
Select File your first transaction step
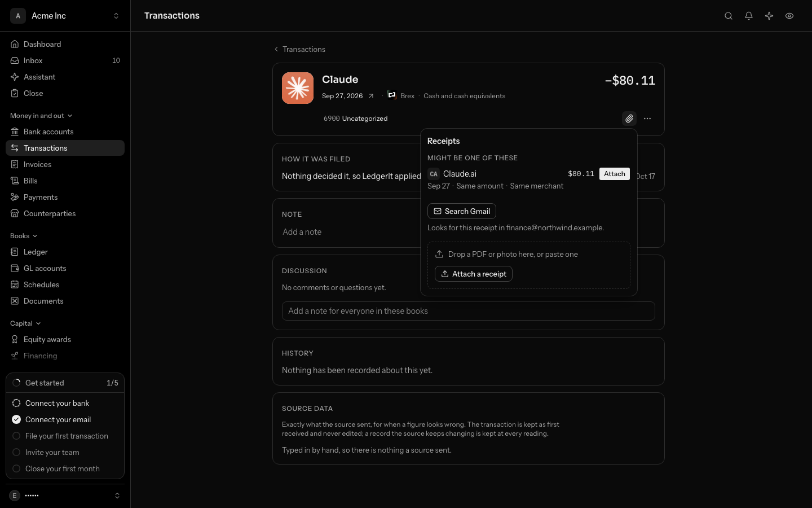pyautogui.click(x=65, y=436)
